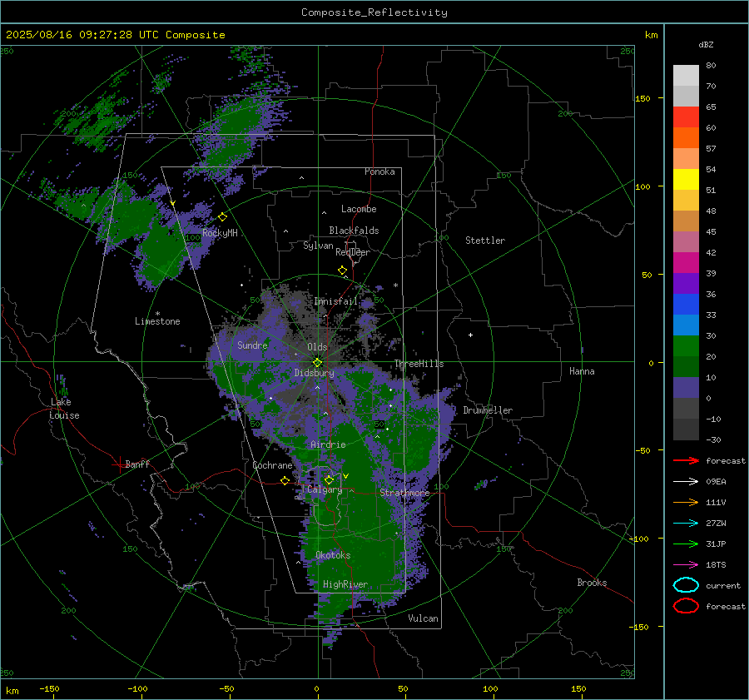Click the white 09EA arrow icon

pos(686,482)
